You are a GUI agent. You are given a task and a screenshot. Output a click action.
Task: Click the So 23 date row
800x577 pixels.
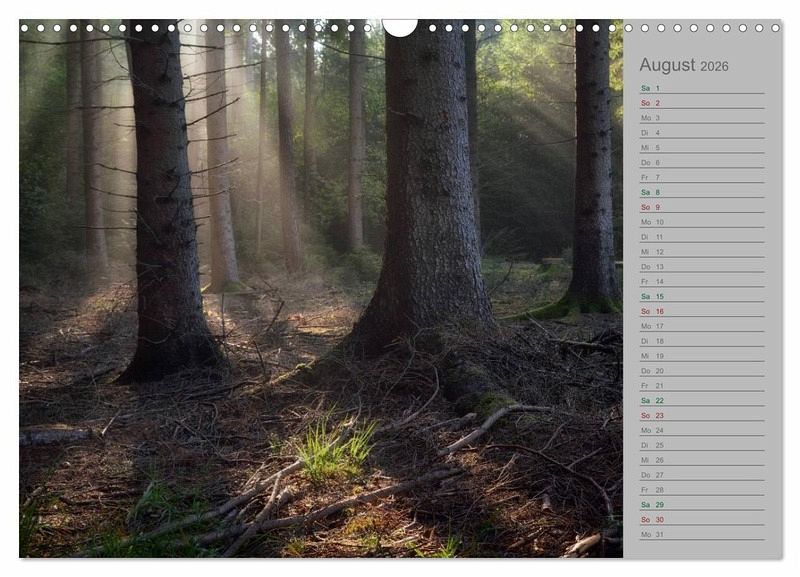(701, 415)
